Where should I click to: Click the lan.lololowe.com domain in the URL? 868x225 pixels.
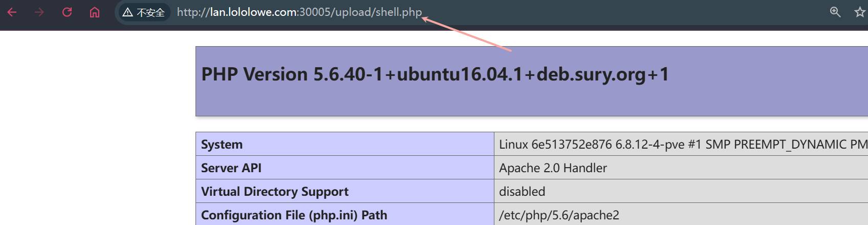pos(253,12)
